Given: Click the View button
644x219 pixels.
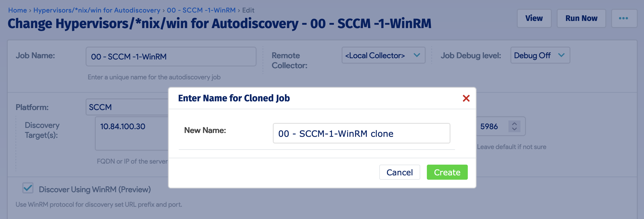Looking at the screenshot, I should click(x=534, y=18).
